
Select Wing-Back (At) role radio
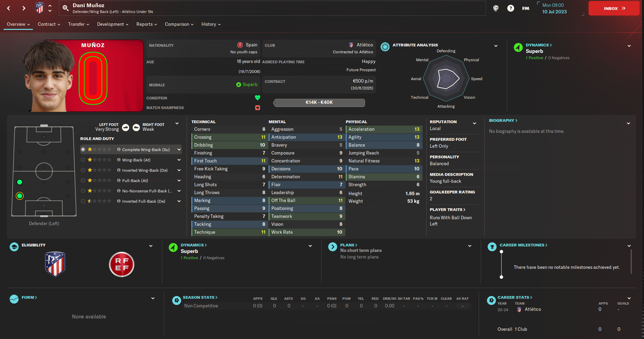[83, 160]
